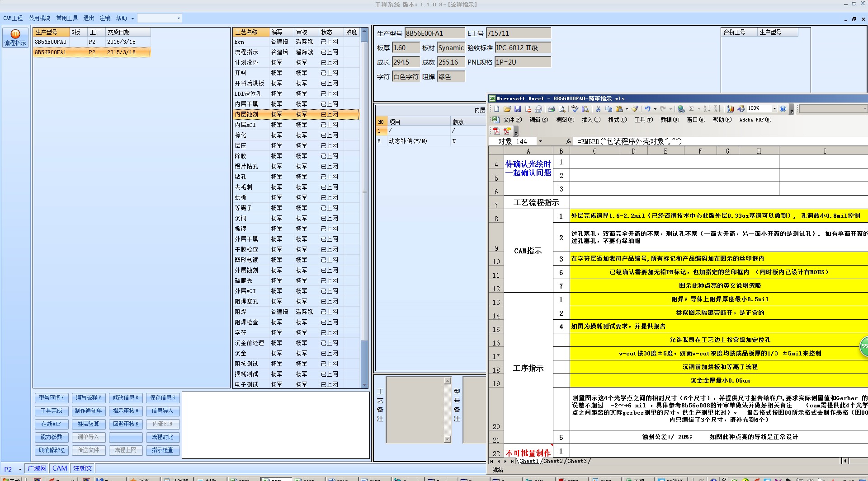This screenshot has width=868, height=481.
Task: Click the 保存信息S button
Action: point(163,398)
